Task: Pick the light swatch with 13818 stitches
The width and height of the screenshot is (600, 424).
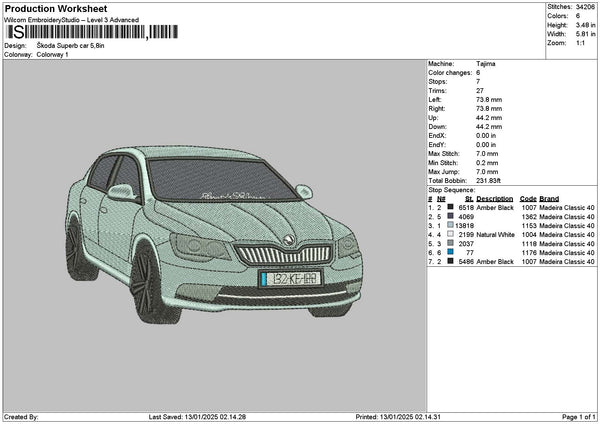Action: coord(450,225)
